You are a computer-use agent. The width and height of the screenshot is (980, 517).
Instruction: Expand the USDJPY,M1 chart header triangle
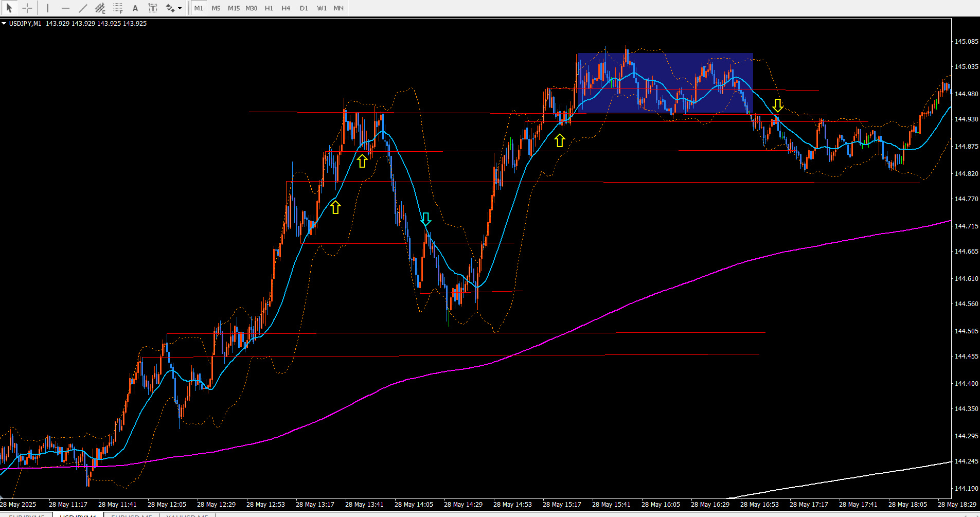4,23
